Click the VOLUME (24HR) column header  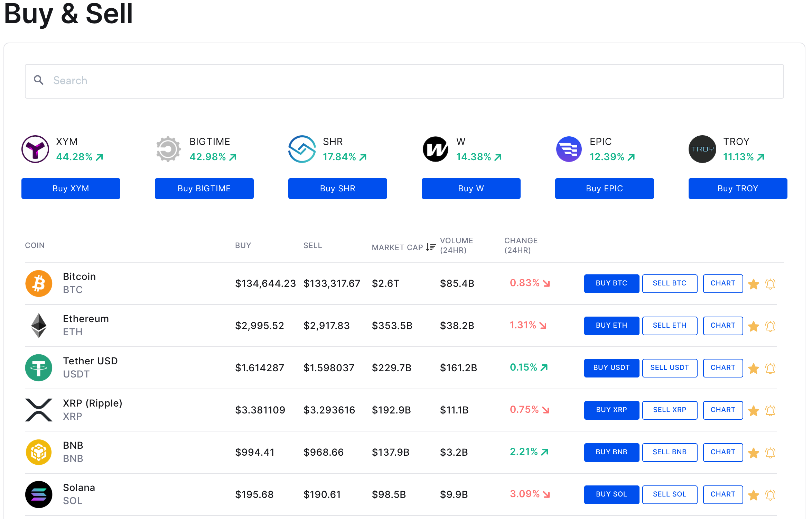click(456, 245)
